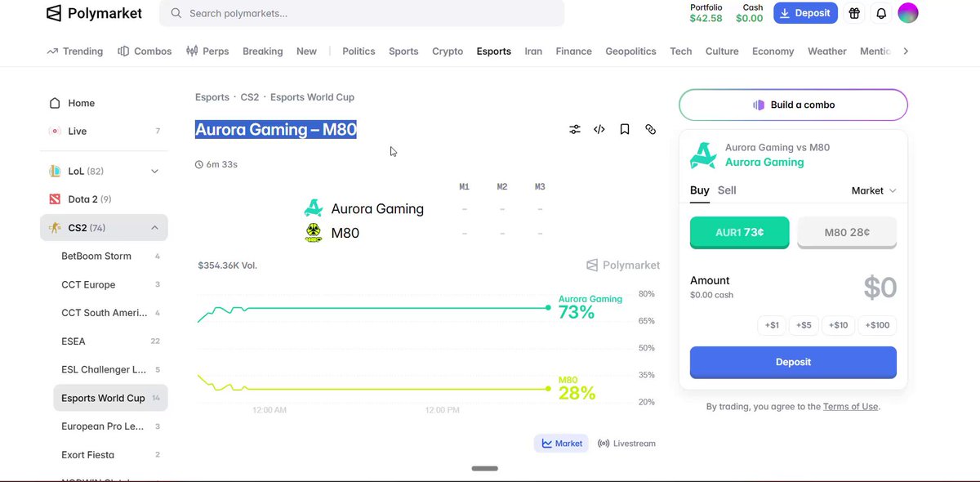Click the Aurora logo in trade panel
The width and height of the screenshot is (980, 482).
703,155
